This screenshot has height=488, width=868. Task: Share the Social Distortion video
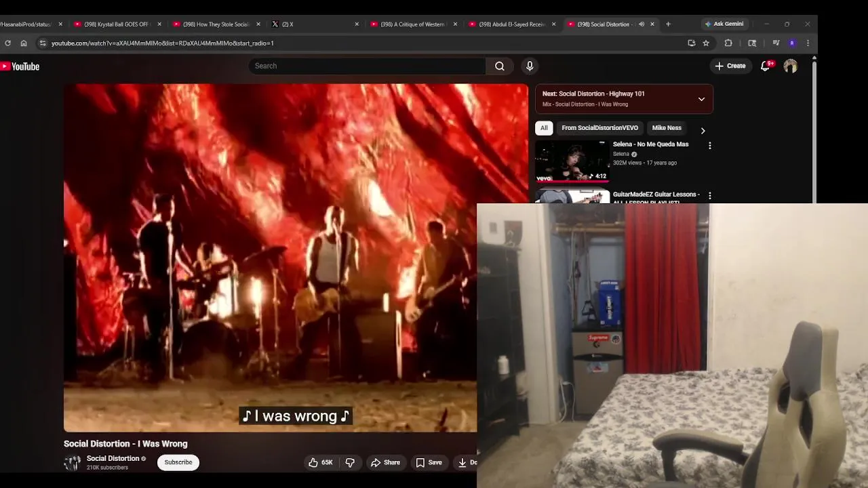pyautogui.click(x=385, y=462)
